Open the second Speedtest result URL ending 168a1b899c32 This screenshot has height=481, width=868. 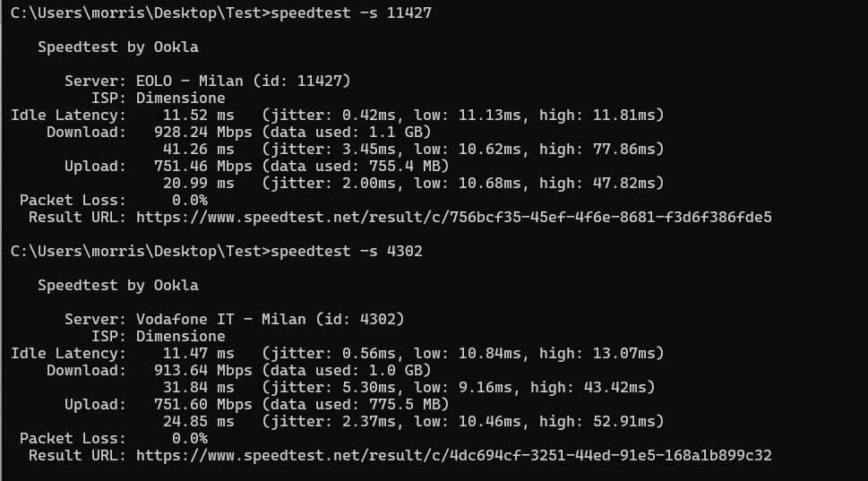pyautogui.click(x=453, y=456)
